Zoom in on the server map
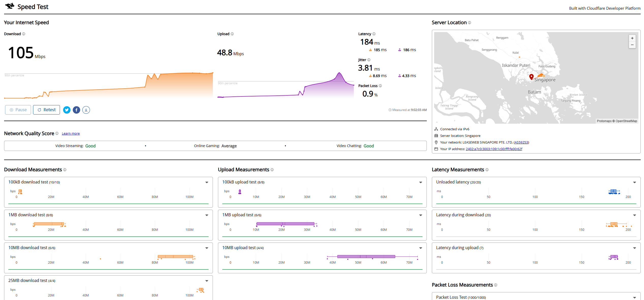644x300 pixels. (632, 38)
